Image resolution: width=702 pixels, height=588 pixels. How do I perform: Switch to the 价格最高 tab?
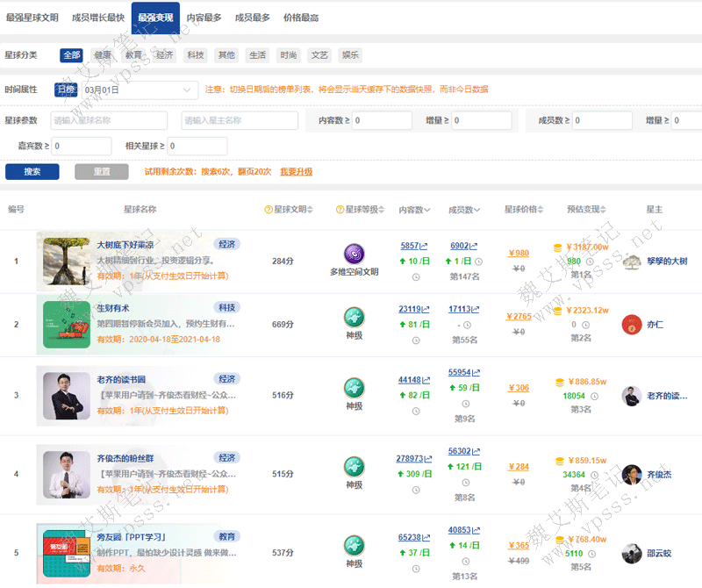point(301,18)
